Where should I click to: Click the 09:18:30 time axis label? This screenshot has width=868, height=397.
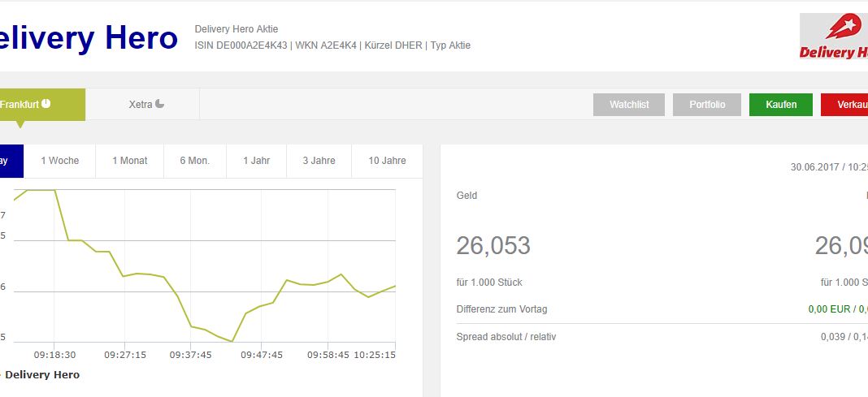click(x=54, y=355)
